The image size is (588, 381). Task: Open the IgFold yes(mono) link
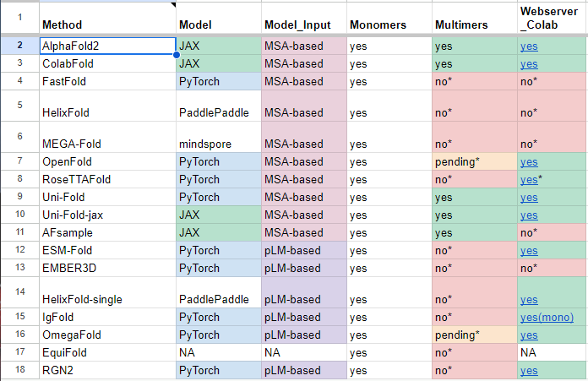(547, 318)
